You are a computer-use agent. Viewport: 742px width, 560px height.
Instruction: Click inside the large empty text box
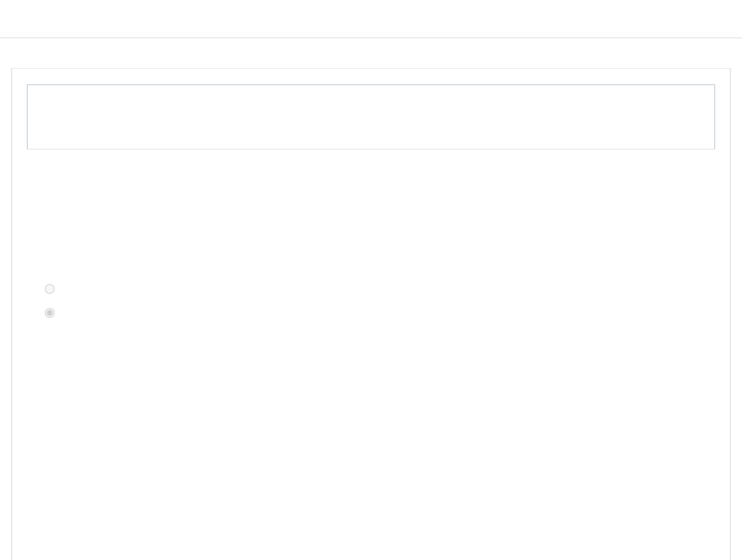371,117
